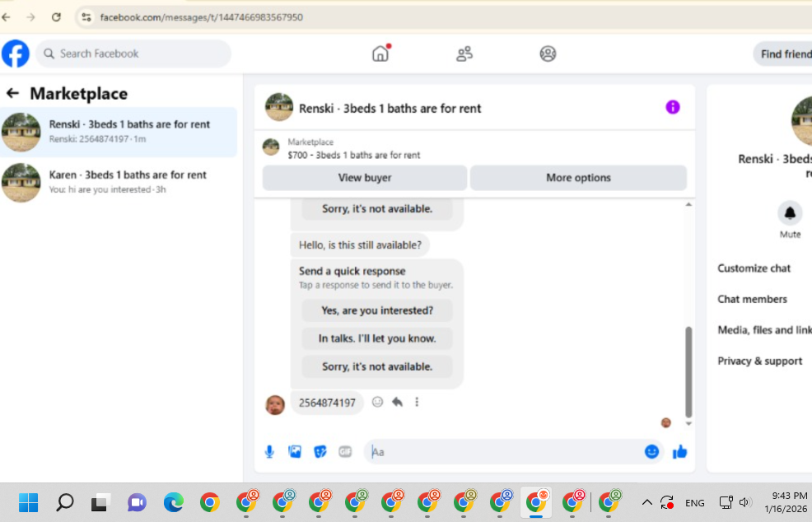812x522 pixels.
Task: Click sender avatar beside 2564874197 message
Action: tap(275, 404)
